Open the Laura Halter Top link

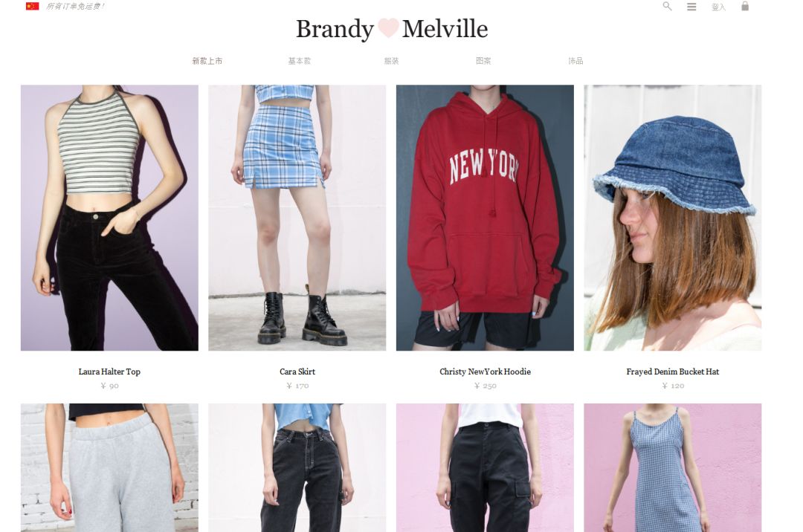point(109,372)
